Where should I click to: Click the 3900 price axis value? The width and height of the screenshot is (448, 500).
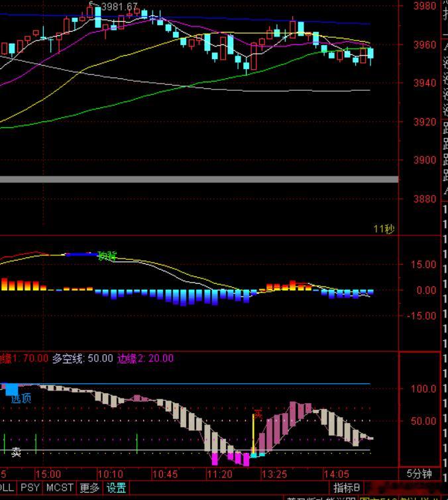coord(425,160)
